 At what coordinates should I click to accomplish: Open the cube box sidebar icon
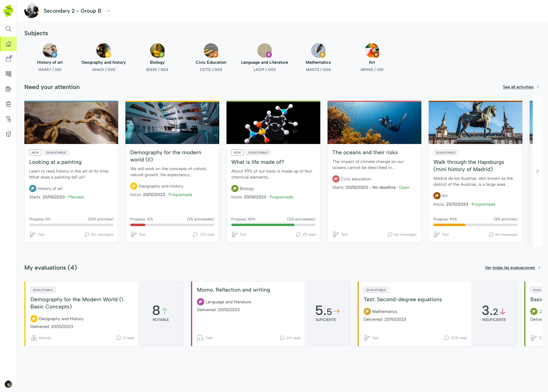pyautogui.click(x=8, y=134)
